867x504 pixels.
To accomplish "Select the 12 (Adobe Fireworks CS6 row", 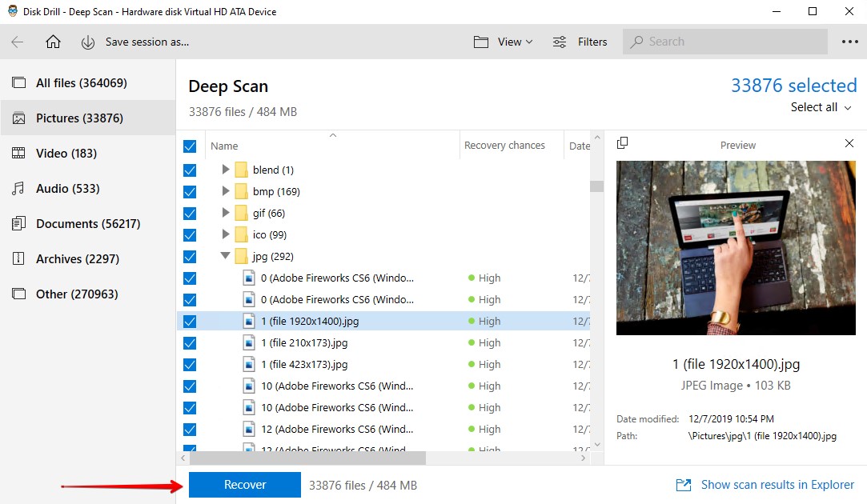I will pos(383,429).
